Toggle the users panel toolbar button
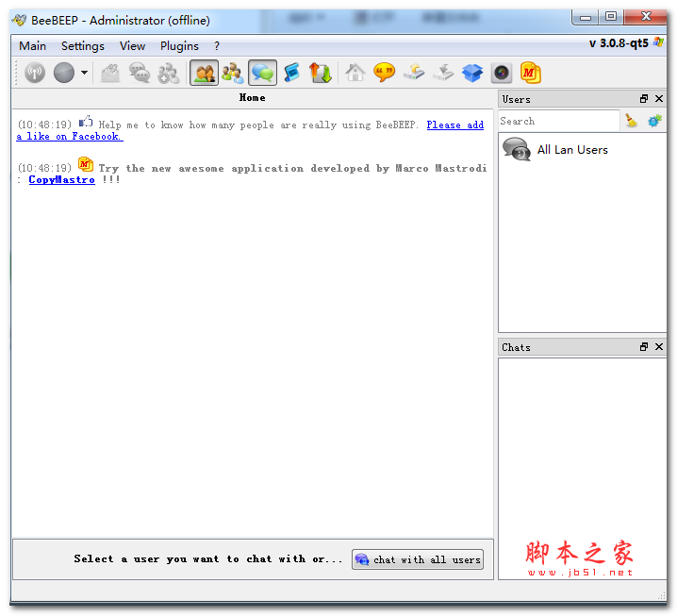The width and height of the screenshot is (677, 616). (x=205, y=72)
